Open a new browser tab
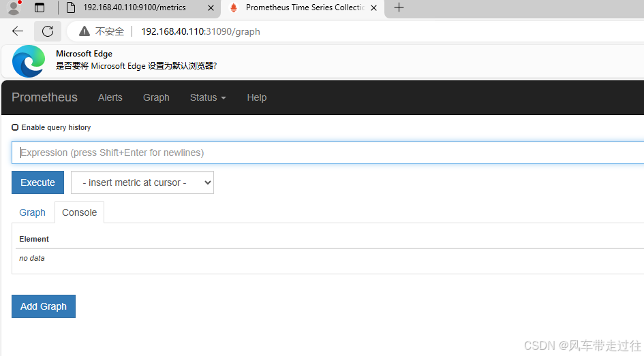 pos(399,7)
